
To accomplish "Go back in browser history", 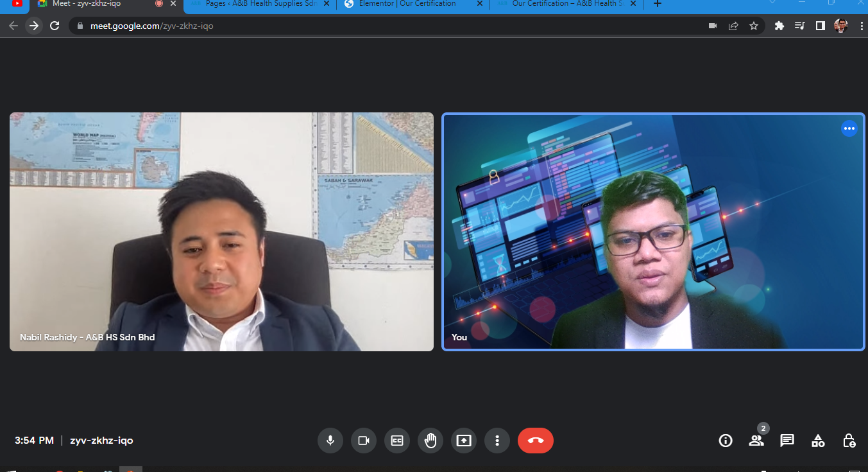I will pyautogui.click(x=13, y=26).
